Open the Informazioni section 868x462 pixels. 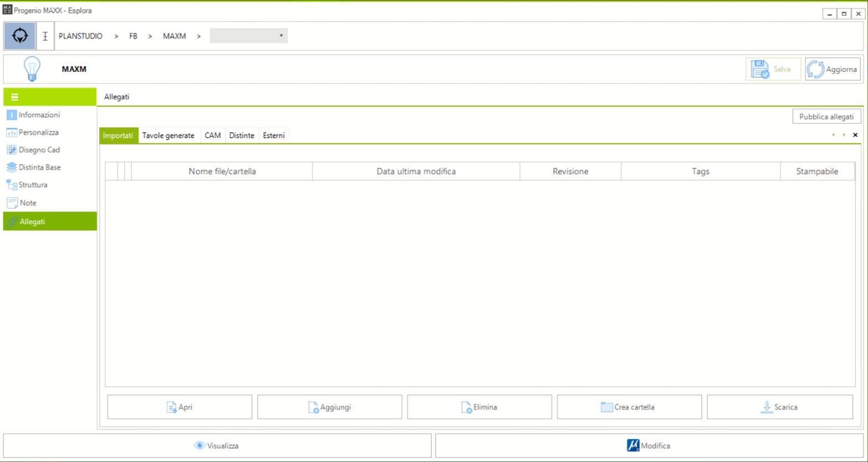50,115
